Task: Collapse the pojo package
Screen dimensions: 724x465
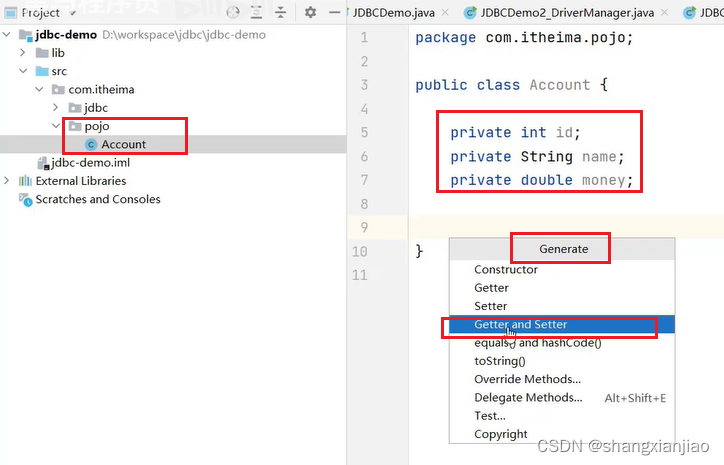Action: [56, 126]
